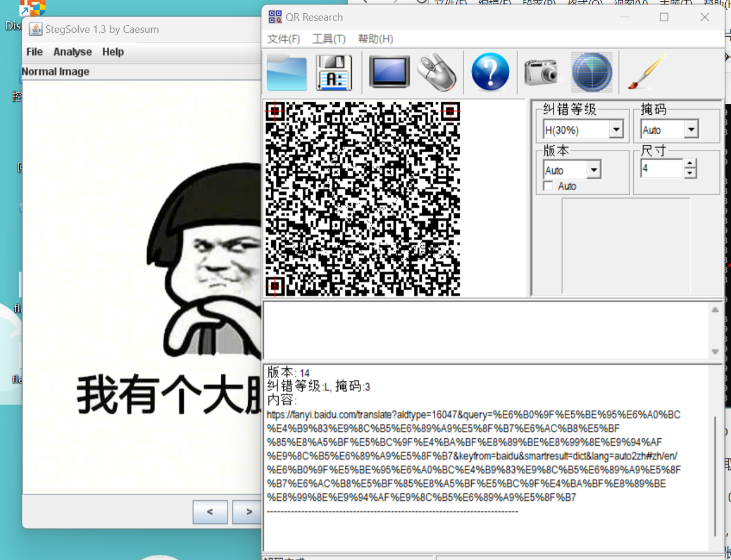This screenshot has width=731, height=560.
Task: Open the 帮助(H) menu
Action: pyautogui.click(x=375, y=39)
